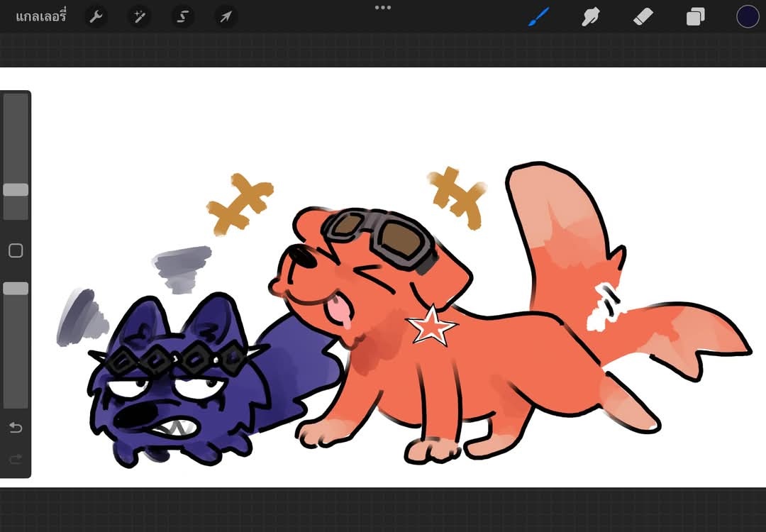Undo the last stroke with the undo arrow
Image resolution: width=766 pixels, height=532 pixels.
pos(16,427)
